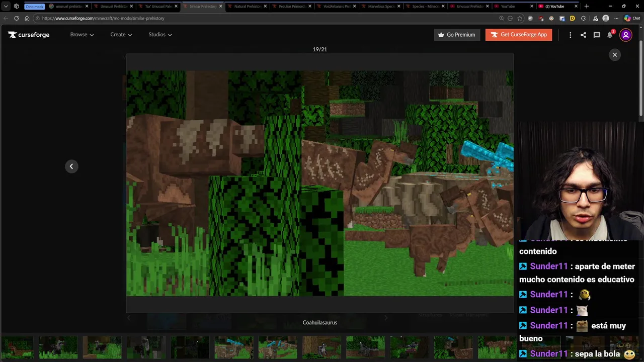Click Sunder11 'sepa la bola' chat message

pos(577,354)
